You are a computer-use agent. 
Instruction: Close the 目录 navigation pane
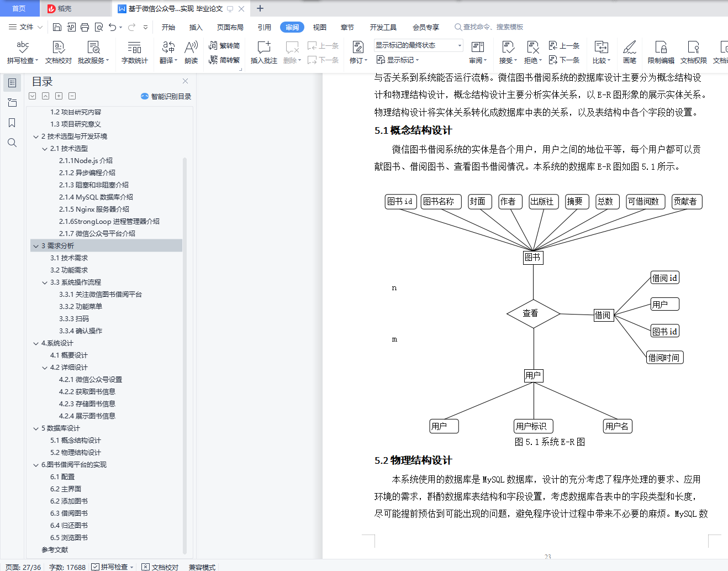tap(186, 81)
